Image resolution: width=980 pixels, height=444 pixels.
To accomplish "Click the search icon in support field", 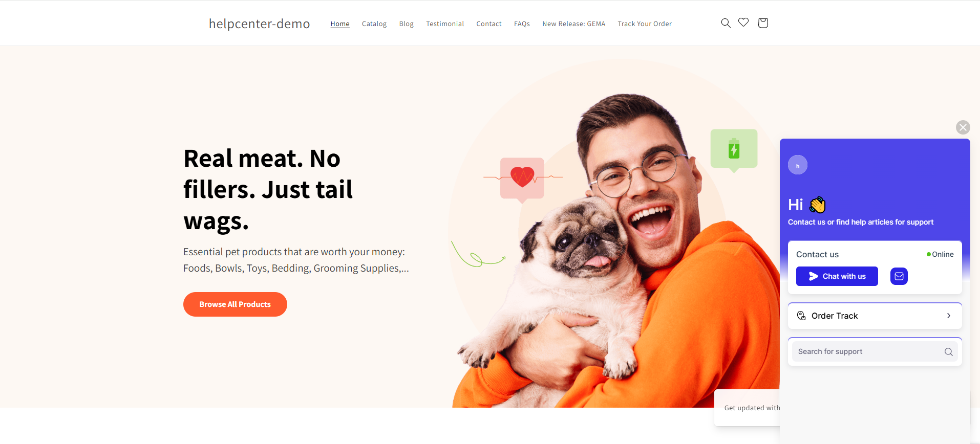I will 948,352.
